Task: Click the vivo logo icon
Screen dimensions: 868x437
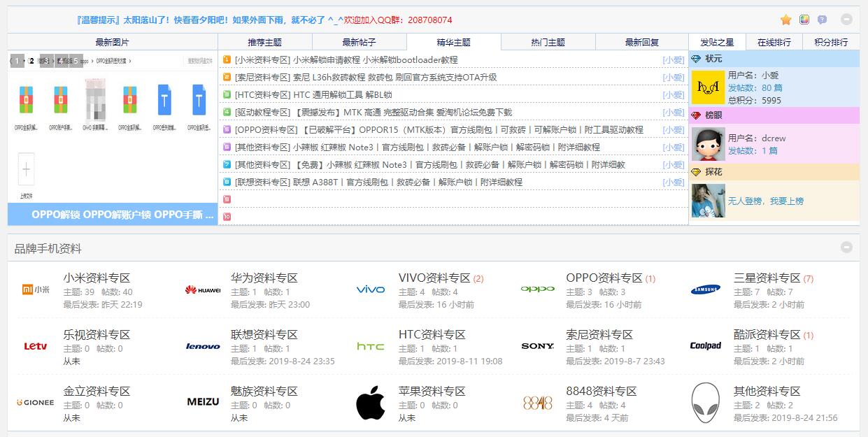Action: click(x=371, y=289)
